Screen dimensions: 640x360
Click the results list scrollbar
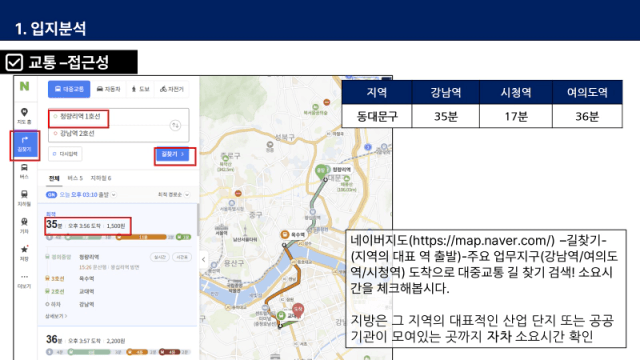tap(198, 220)
